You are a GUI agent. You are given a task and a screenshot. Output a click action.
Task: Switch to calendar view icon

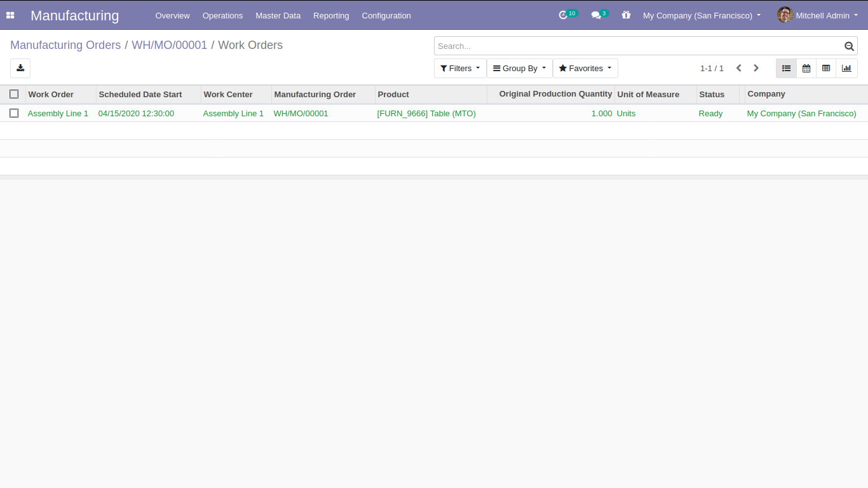(x=806, y=68)
